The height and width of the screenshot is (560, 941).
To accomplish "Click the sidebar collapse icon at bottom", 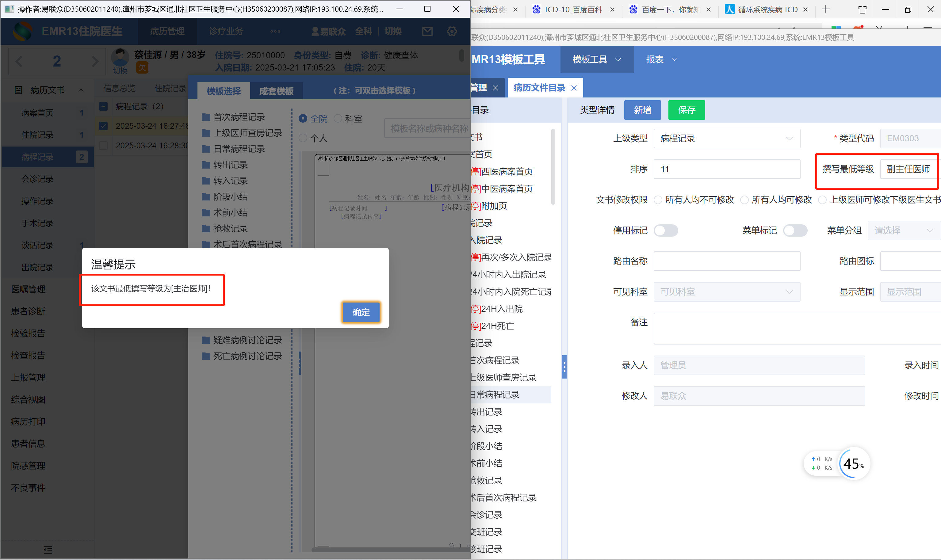I will pos(48,549).
